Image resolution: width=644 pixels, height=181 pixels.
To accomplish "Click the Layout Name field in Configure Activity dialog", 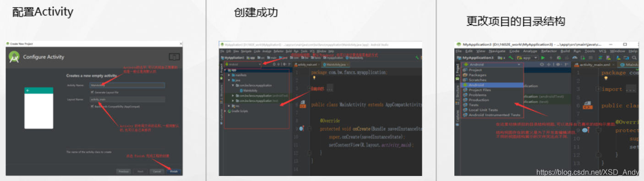I will [127, 99].
